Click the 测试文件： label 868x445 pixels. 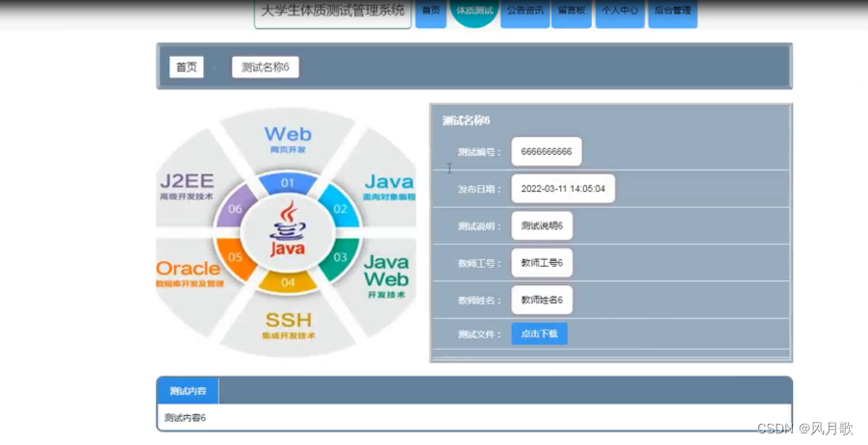[479, 334]
